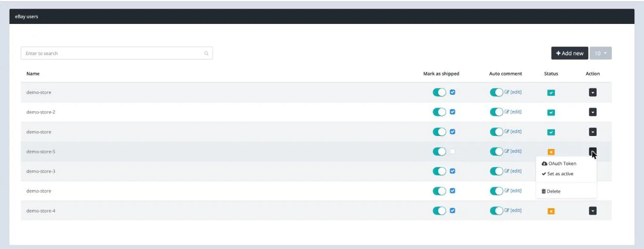Select the demo-store-3 name cell

click(41, 171)
